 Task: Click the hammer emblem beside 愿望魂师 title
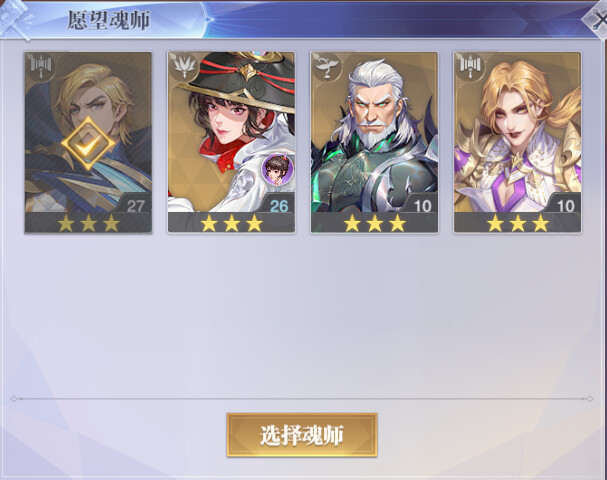[16, 19]
